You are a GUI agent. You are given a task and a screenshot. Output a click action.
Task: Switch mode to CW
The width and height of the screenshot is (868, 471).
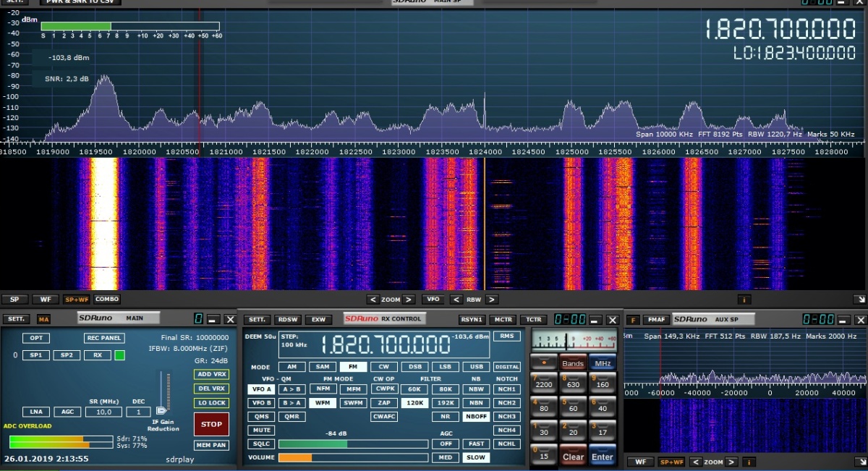(384, 367)
